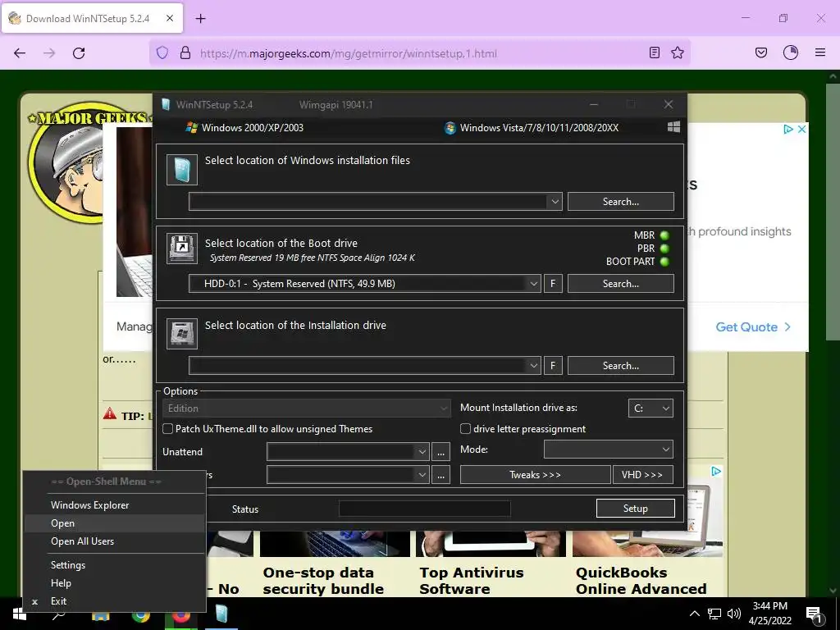The height and width of the screenshot is (630, 840).
Task: Enable Patch UxTheme.dll checkbox
Action: pyautogui.click(x=168, y=428)
